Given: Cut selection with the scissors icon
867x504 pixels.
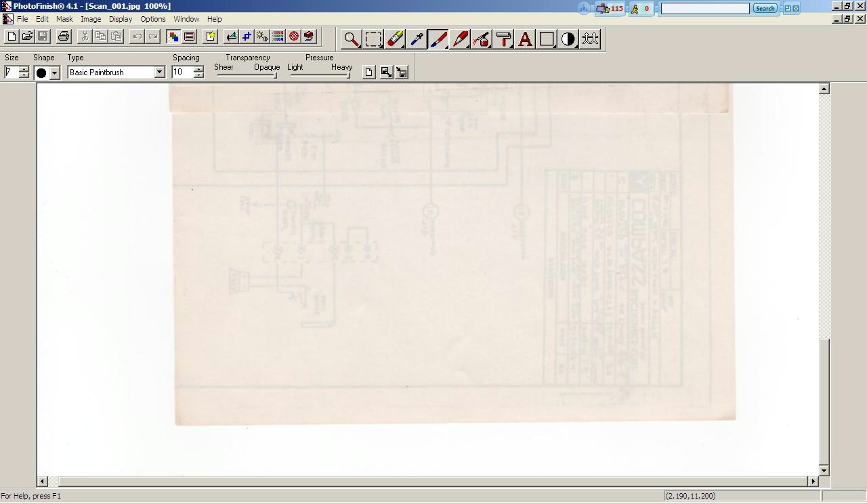Looking at the screenshot, I should [x=85, y=36].
